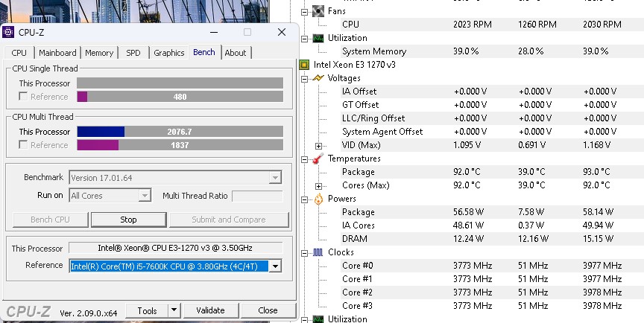
Task: Click the Submit and Compare button
Action: tap(229, 220)
